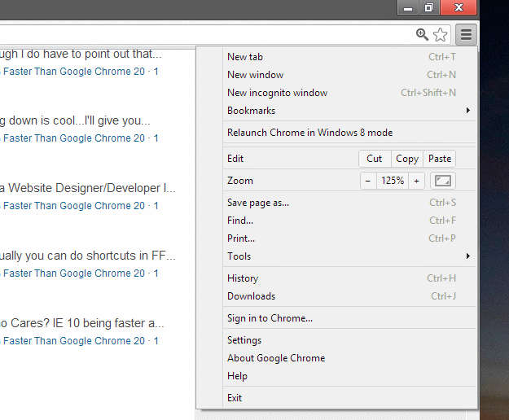Bookmark this page with the star icon
509x420 pixels.
coord(441,34)
